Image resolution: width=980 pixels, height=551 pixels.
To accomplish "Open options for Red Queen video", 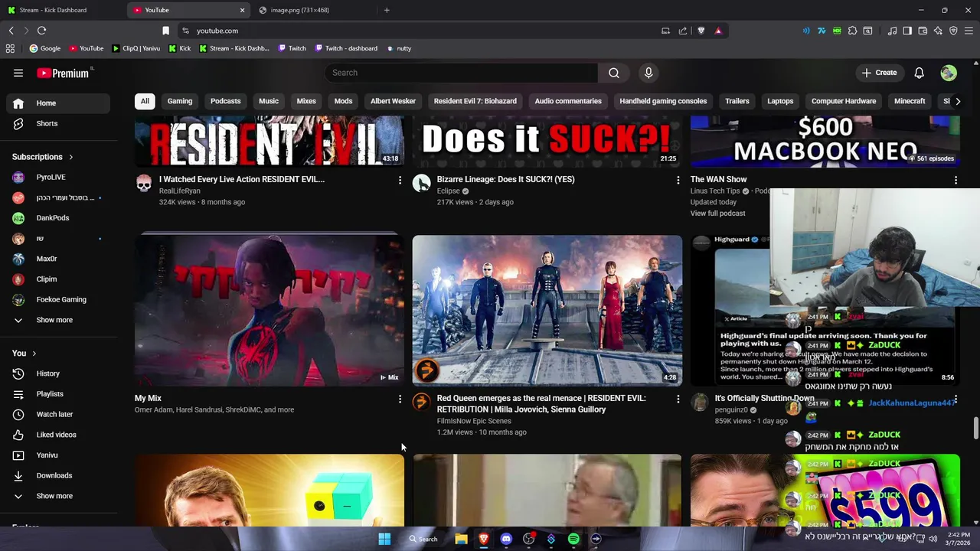I will [x=678, y=399].
